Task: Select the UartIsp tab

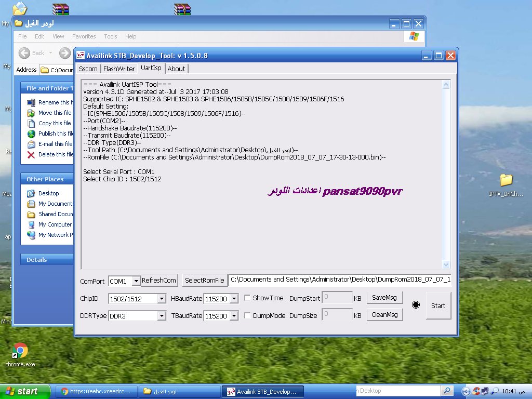Action: coord(151,68)
